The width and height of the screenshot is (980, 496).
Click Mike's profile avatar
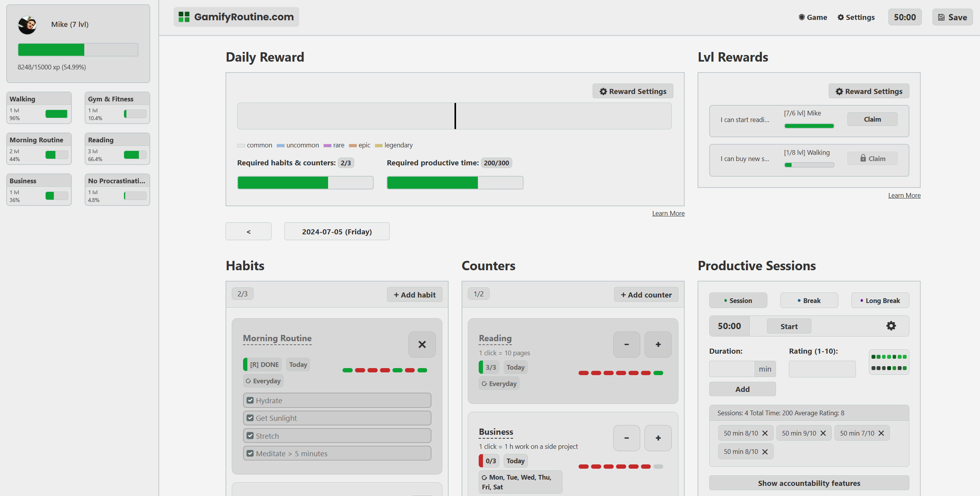coord(27,25)
